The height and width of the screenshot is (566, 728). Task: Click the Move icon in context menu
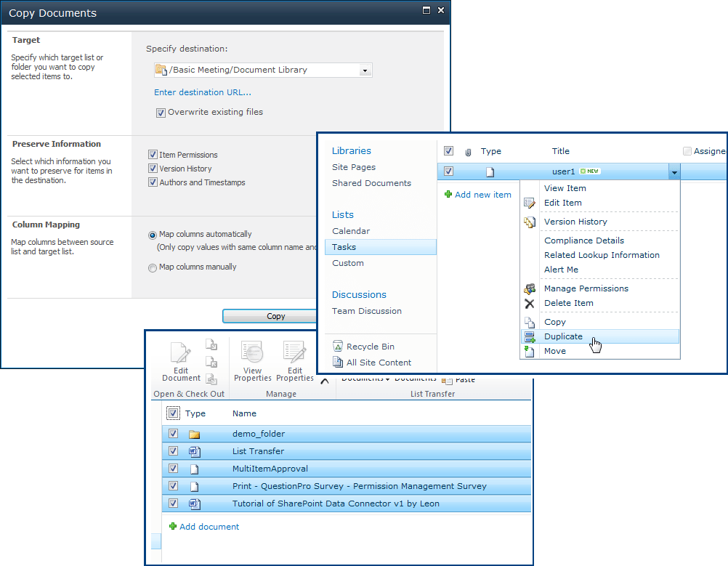pos(529,351)
